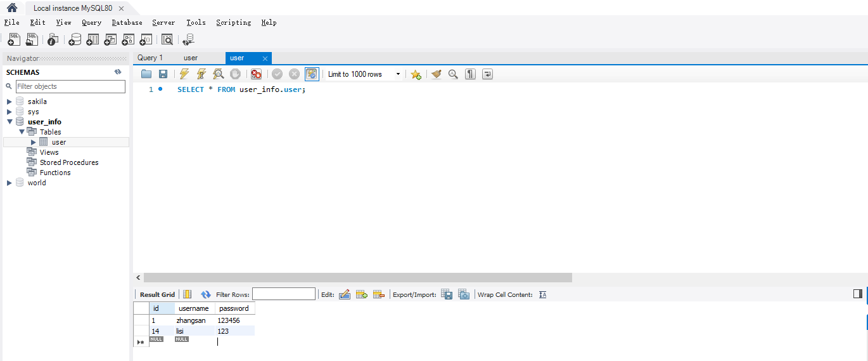Click the home screen icon
This screenshot has width=868, height=361.
11,8
